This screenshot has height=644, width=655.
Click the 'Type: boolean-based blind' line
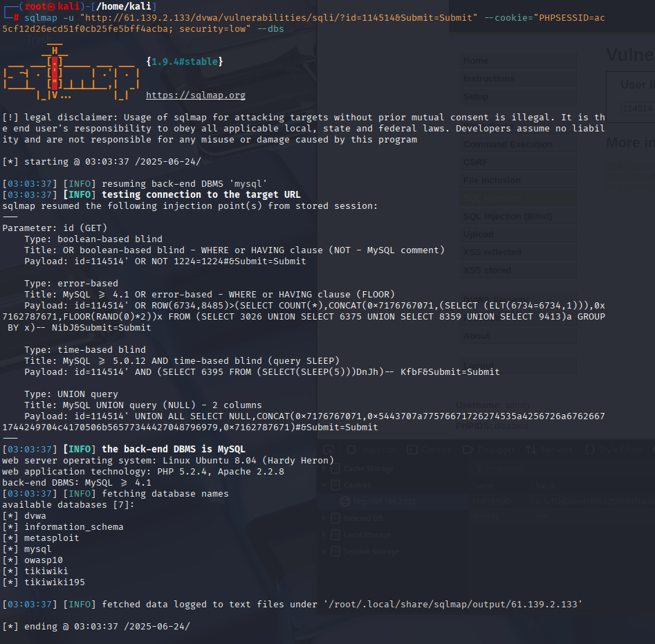point(93,239)
